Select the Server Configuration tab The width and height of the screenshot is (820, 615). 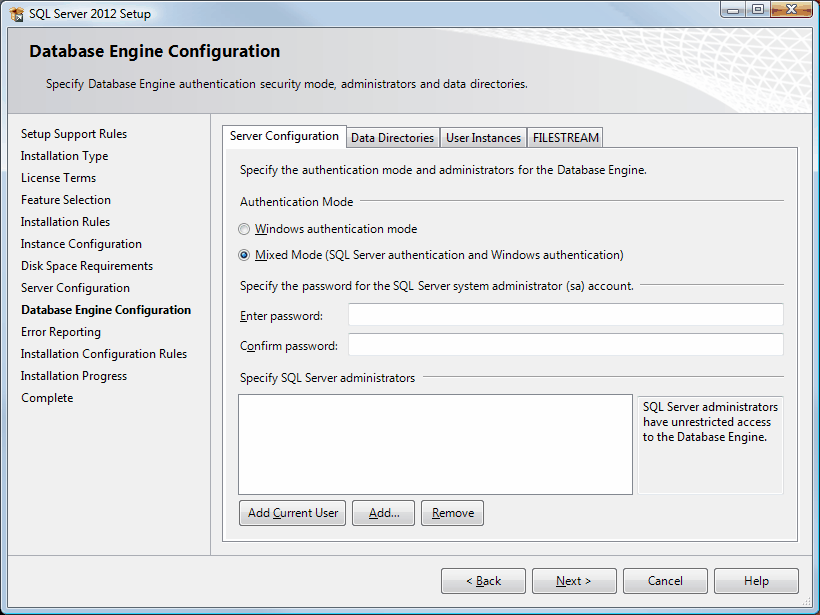(x=284, y=137)
